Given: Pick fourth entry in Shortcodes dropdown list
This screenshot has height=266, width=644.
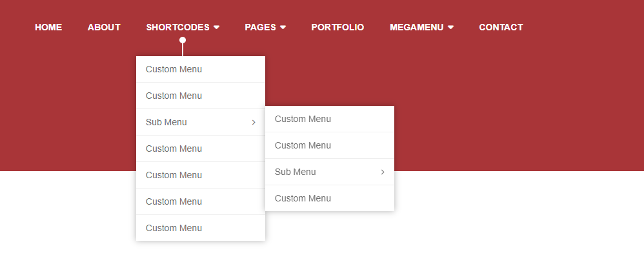Looking at the screenshot, I should [x=174, y=148].
